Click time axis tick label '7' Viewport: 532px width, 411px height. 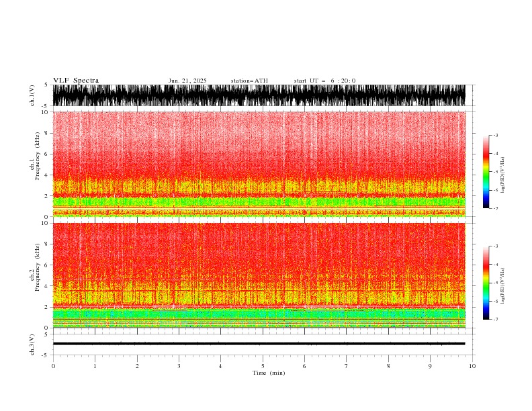[347, 366]
